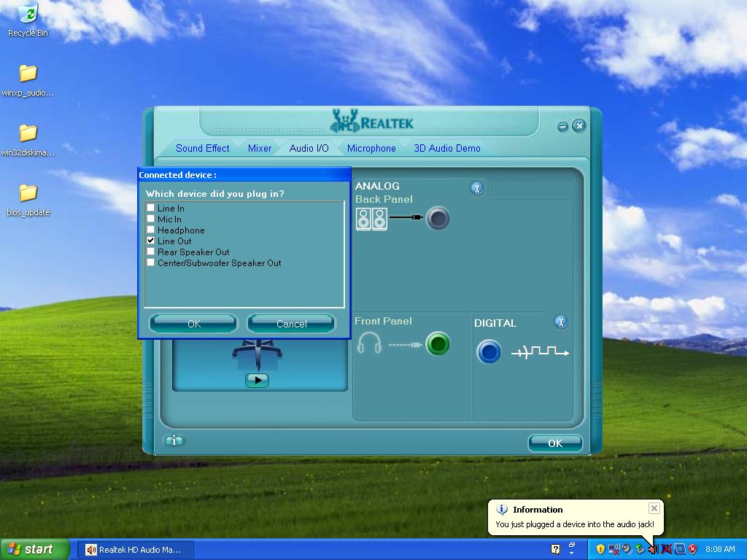Uncheck the Line Out checkbox
747x560 pixels.
(150, 241)
